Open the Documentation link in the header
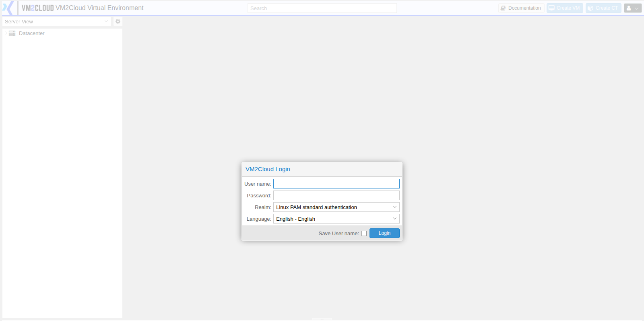 521,8
